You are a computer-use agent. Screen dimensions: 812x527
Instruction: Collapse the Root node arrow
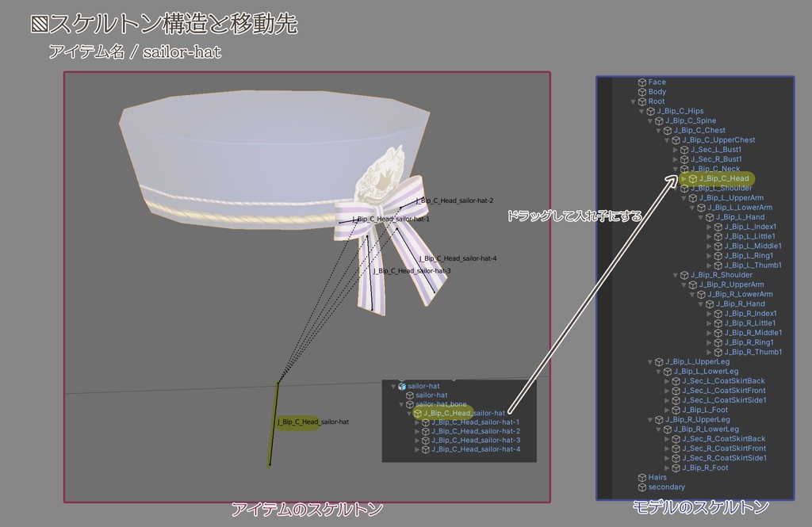click(634, 102)
